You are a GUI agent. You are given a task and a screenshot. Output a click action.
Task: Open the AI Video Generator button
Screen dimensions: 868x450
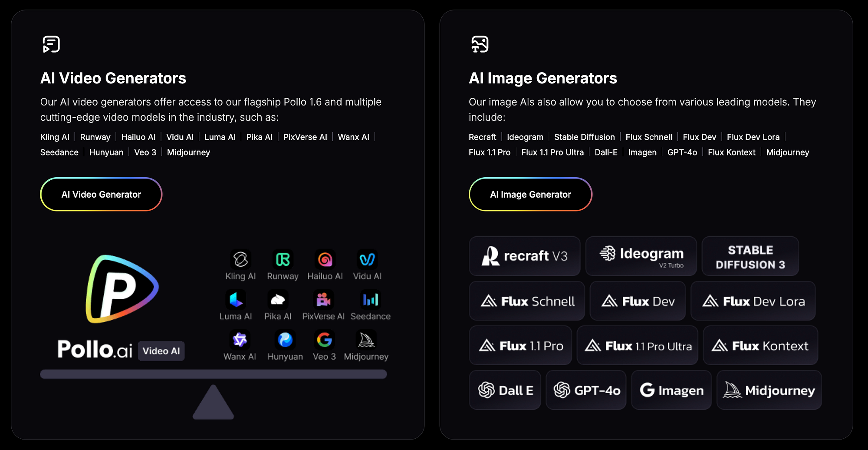[x=101, y=194]
